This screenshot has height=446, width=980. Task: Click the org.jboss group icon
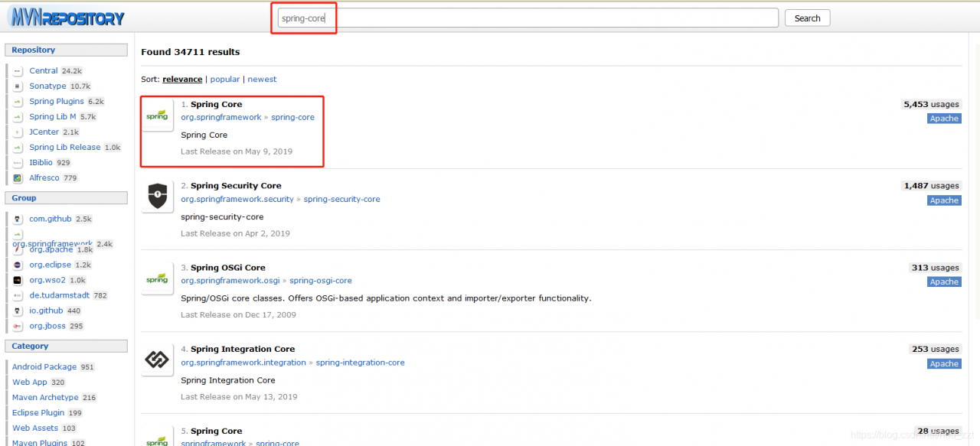click(x=18, y=326)
